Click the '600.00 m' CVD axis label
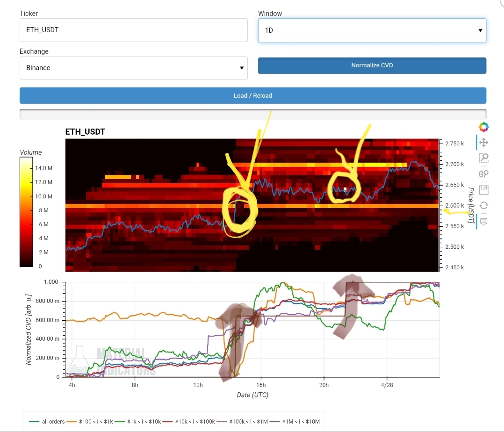Viewport: 504px width, 432px height. click(48, 320)
